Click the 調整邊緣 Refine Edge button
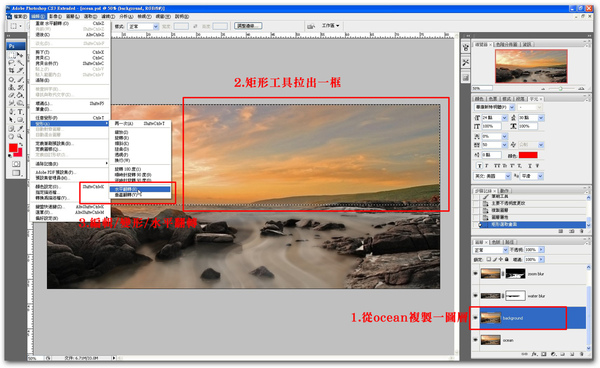This screenshot has width=600, height=368. [x=248, y=26]
